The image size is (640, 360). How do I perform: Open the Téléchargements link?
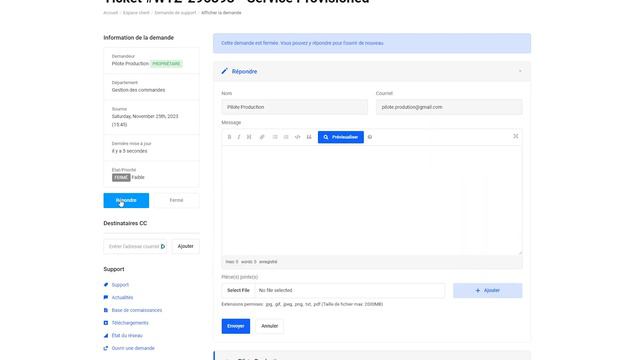coord(130,323)
